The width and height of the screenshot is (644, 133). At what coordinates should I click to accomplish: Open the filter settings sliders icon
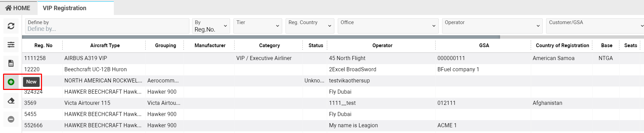click(11, 45)
